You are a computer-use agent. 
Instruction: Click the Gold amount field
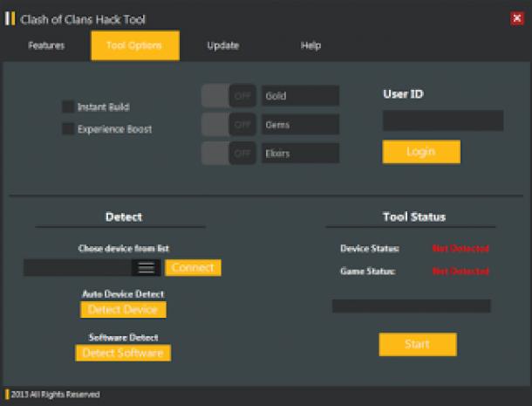pyautogui.click(x=300, y=95)
